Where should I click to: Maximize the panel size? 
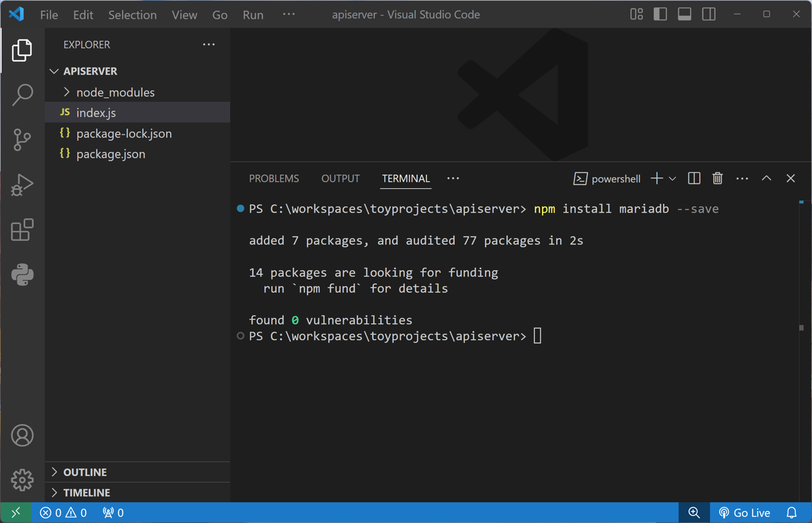(766, 178)
